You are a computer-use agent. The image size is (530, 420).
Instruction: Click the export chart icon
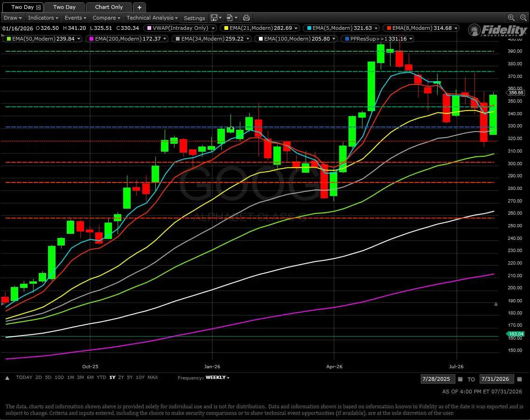[x=230, y=18]
